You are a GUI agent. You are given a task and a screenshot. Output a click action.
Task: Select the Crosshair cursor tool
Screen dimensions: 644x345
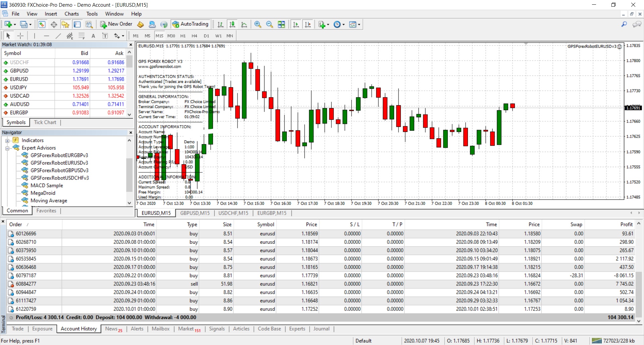20,36
